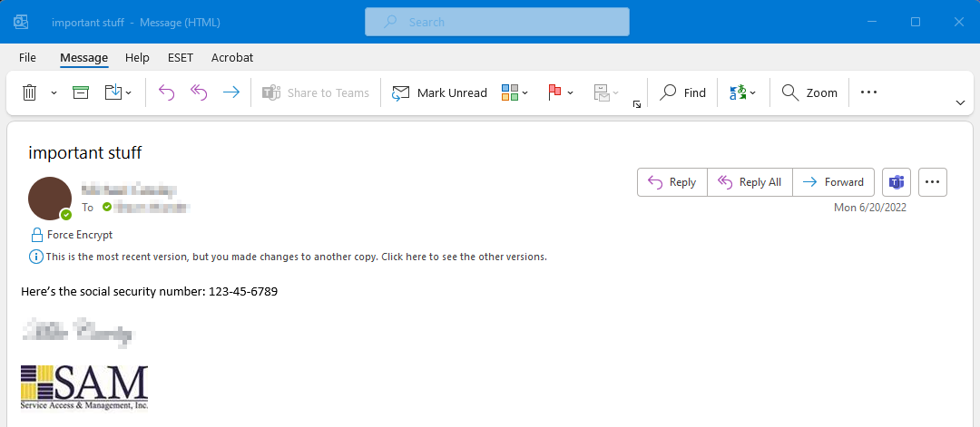Click the Delete trash can icon

(29, 92)
